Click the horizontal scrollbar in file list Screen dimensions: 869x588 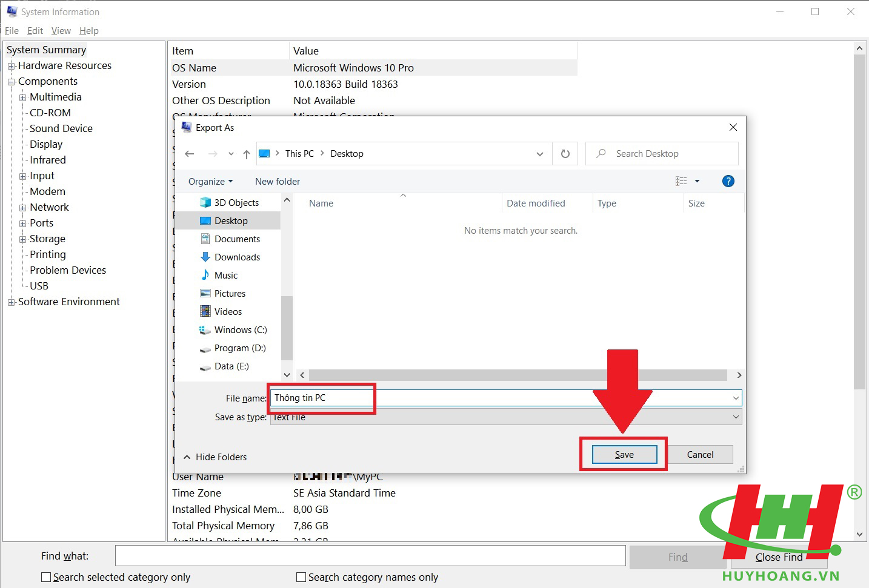(x=518, y=375)
